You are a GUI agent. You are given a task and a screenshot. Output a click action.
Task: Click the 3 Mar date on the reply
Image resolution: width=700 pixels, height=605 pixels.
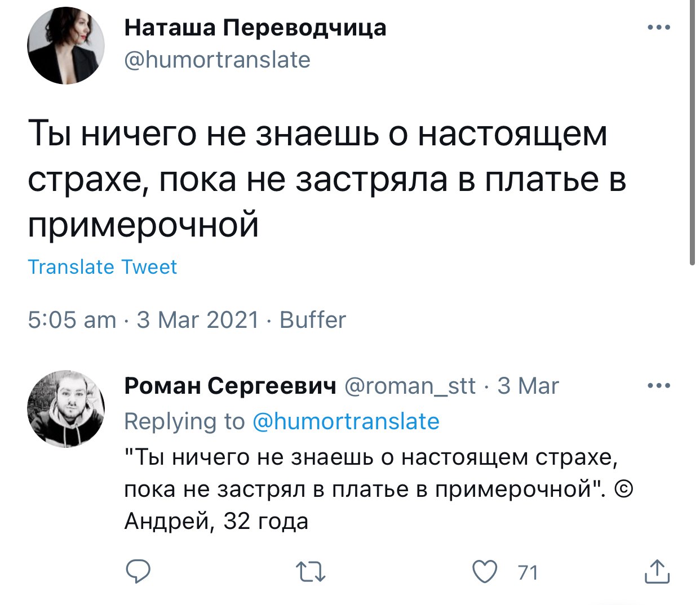click(528, 386)
